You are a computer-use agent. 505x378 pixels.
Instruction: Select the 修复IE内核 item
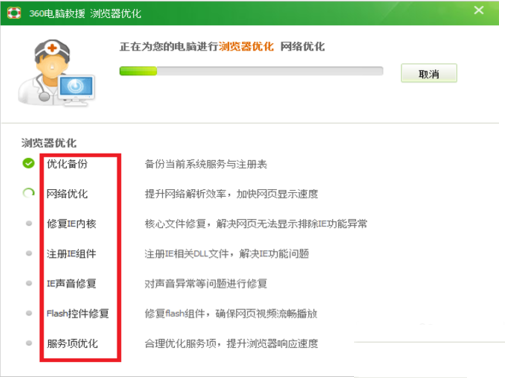point(71,224)
